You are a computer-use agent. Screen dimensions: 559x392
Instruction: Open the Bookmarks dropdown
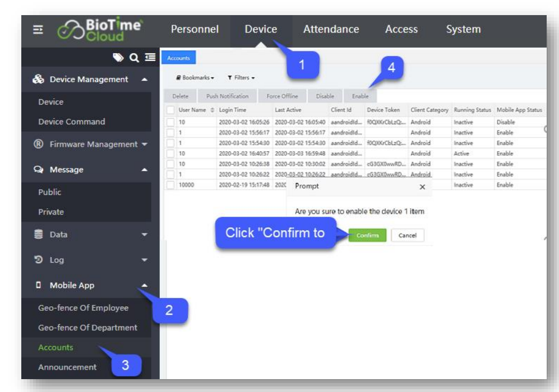[x=196, y=78]
